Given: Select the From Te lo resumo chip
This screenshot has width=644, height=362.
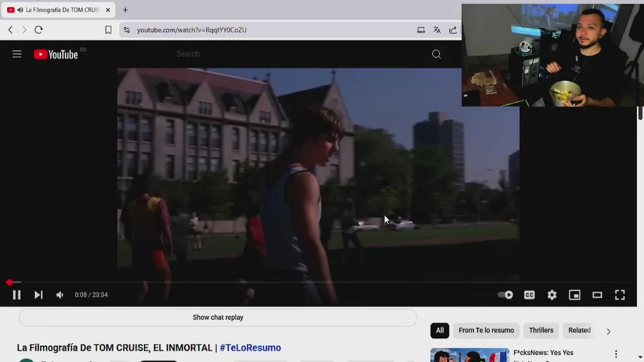Looking at the screenshot, I should (486, 330).
